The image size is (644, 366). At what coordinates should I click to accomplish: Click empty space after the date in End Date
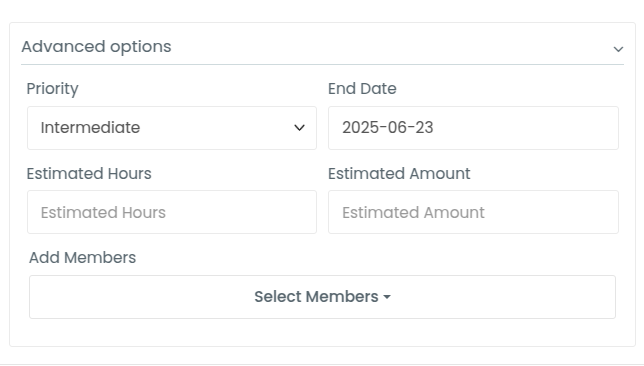pyautogui.click(x=526, y=128)
